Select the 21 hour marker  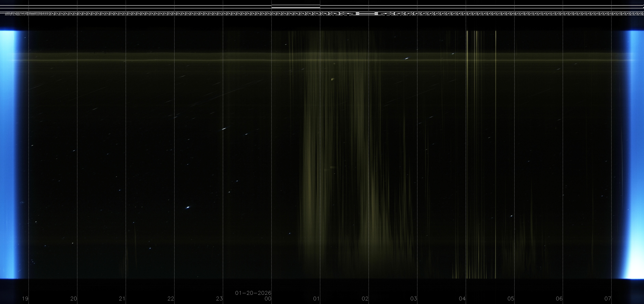[x=122, y=299]
